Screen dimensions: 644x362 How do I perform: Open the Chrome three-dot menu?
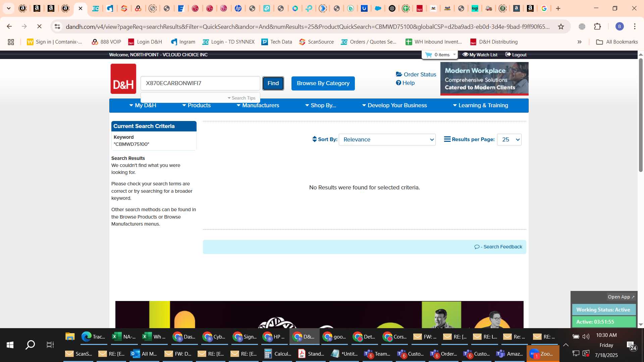[635, 26]
